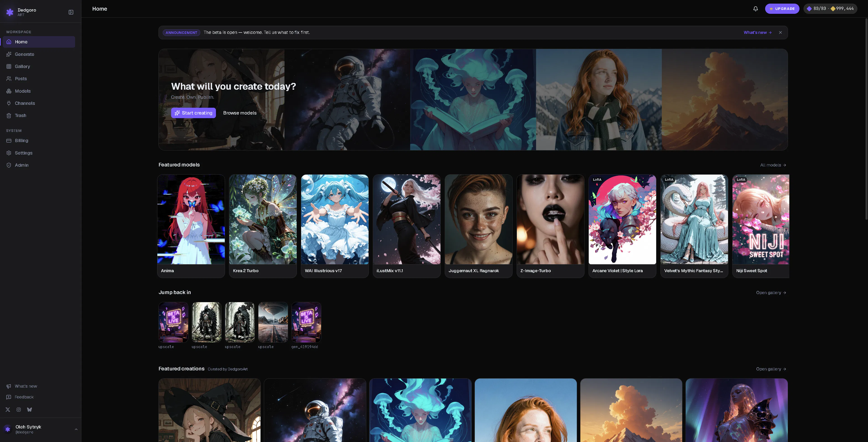Open the X (Twitter) social link

(8, 410)
